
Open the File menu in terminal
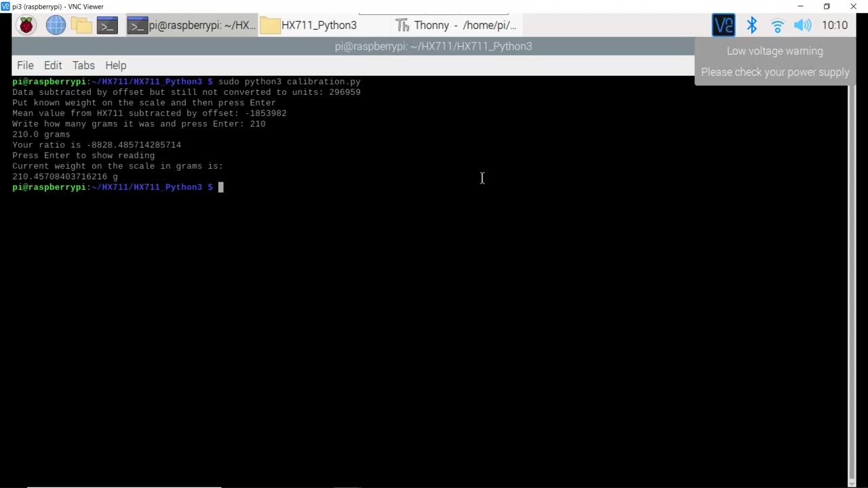click(25, 65)
